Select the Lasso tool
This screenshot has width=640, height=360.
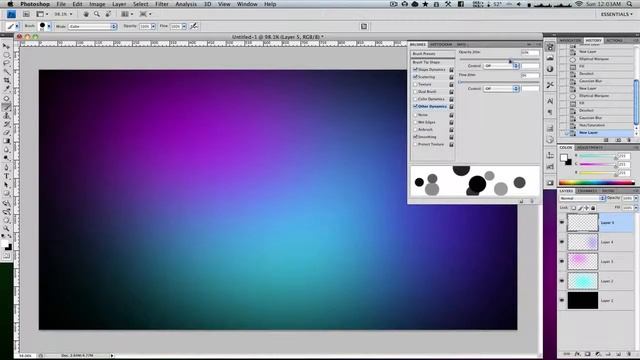coord(7,63)
